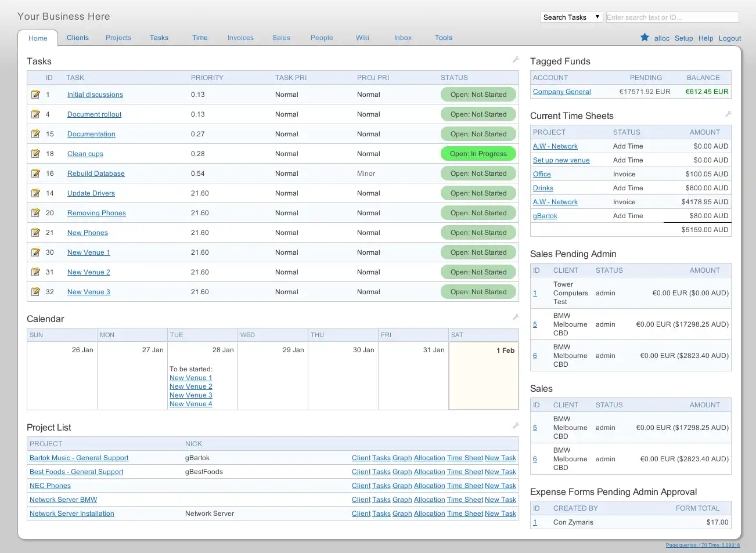Click the Calendar section wrench icon
756x553 pixels.
coord(515,317)
